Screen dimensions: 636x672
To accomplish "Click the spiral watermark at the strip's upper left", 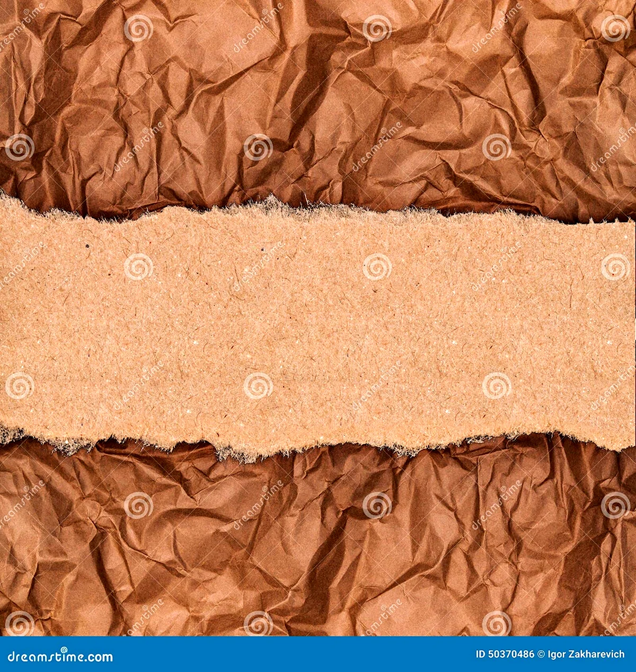I will pos(138,267).
